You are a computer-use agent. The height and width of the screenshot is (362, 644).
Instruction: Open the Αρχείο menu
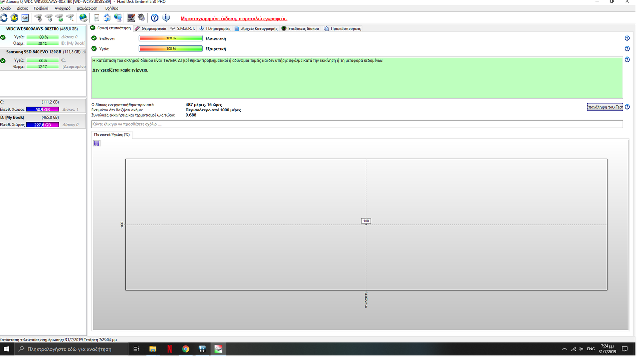[6, 8]
